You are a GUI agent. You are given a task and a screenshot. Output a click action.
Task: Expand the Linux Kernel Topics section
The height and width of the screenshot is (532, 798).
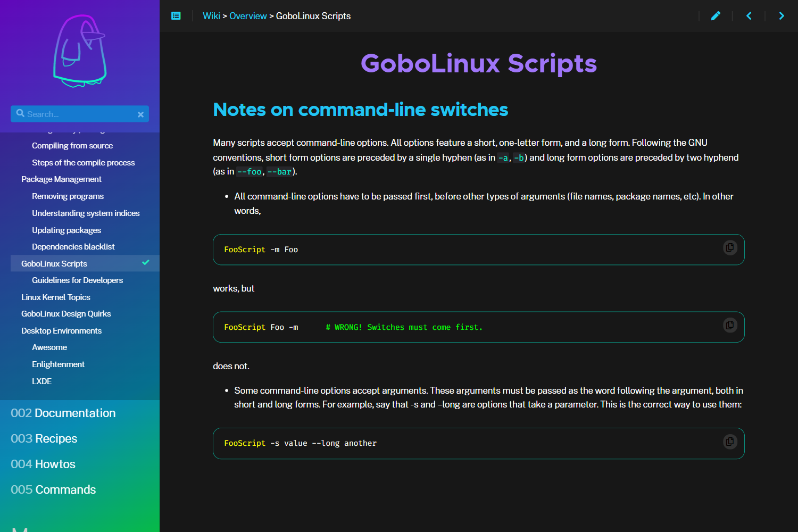click(x=56, y=297)
